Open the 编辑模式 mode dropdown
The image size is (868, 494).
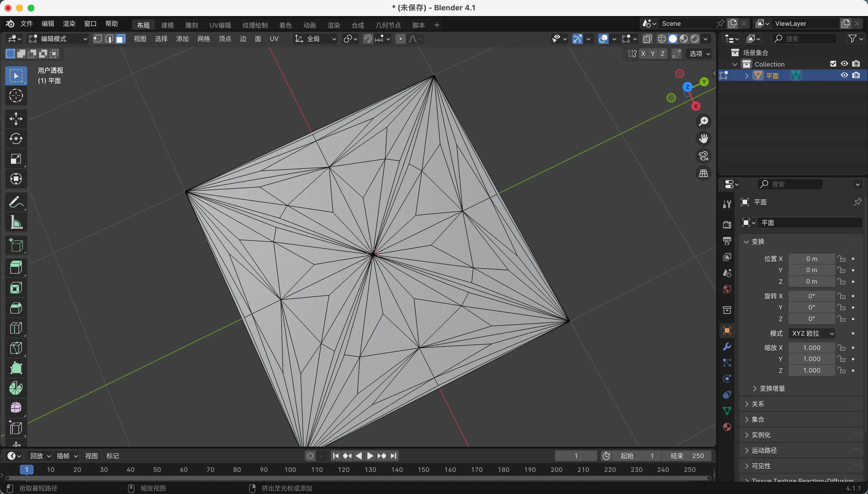[x=58, y=39]
